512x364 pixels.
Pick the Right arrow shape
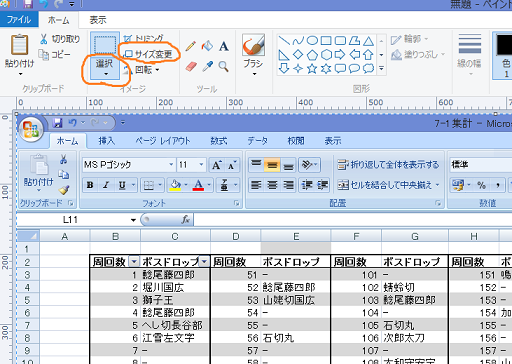pos(340,54)
